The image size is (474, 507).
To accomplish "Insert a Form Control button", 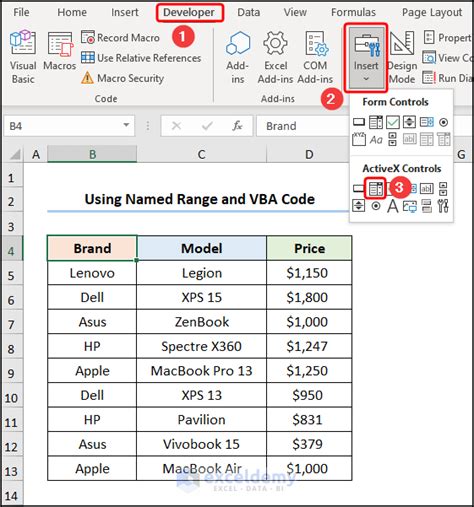I will pos(359,122).
